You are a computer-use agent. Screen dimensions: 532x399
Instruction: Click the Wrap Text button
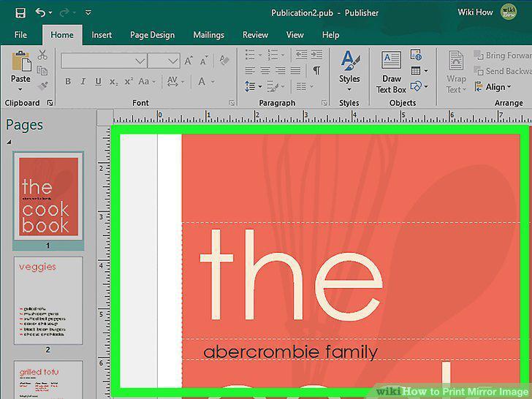coord(456,72)
